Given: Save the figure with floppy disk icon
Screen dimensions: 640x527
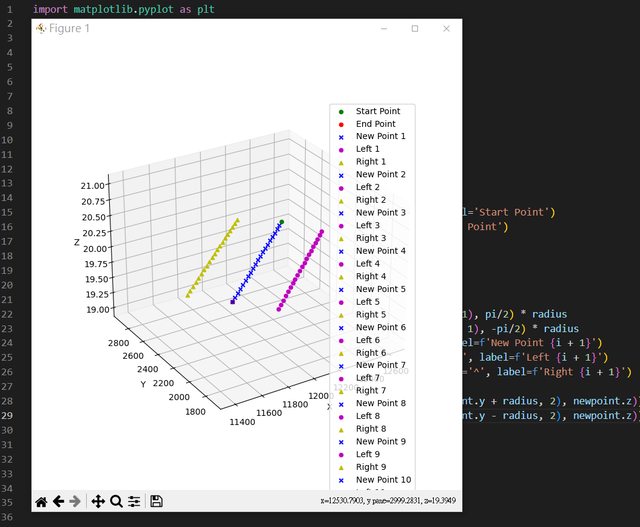Looking at the screenshot, I should tap(156, 501).
